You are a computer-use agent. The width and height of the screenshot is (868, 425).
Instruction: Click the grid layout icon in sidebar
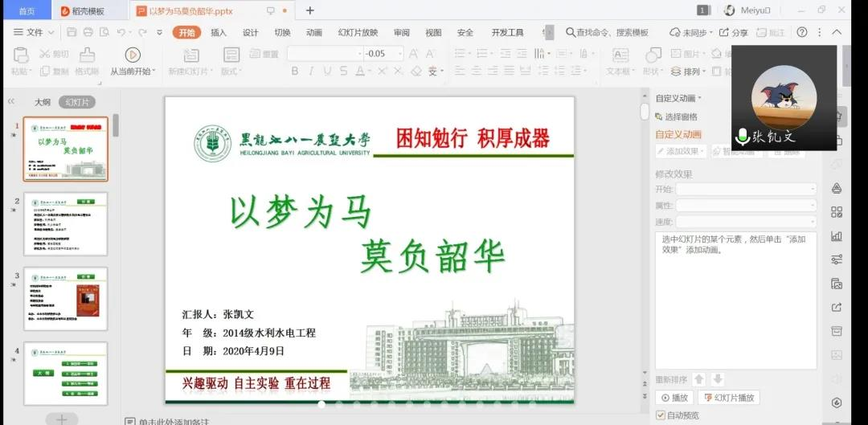pyautogui.click(x=837, y=212)
